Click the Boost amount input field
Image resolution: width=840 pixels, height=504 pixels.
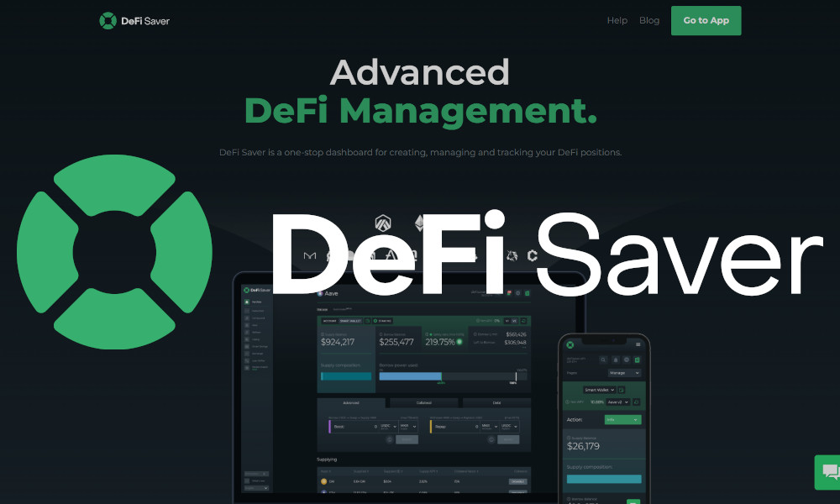pos(353,427)
